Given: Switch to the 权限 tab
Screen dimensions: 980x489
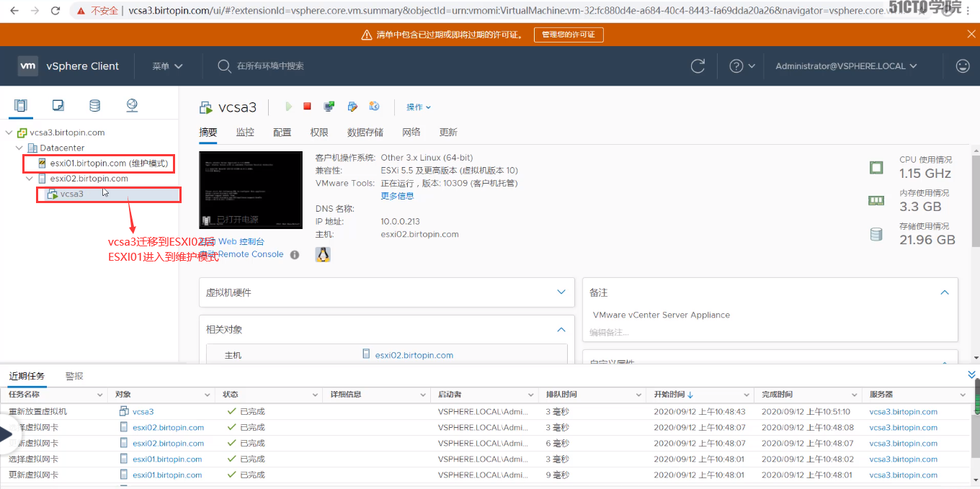Looking at the screenshot, I should tap(319, 133).
